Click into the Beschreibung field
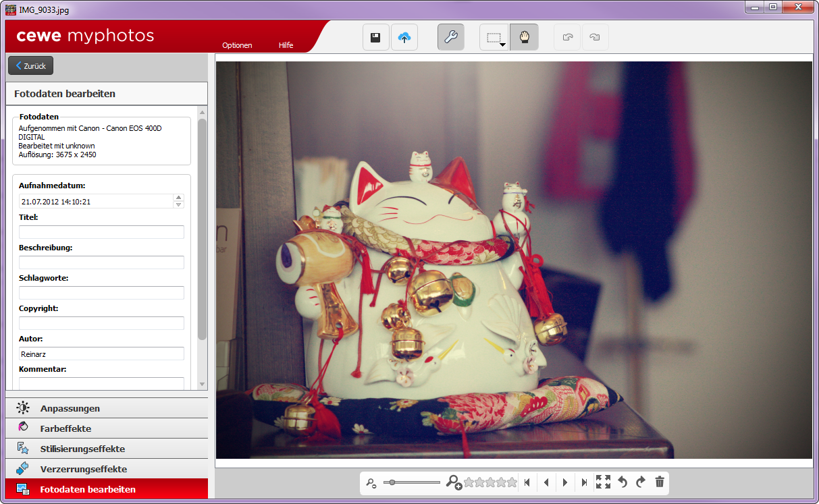Viewport: 819px width, 504px height. (101, 262)
